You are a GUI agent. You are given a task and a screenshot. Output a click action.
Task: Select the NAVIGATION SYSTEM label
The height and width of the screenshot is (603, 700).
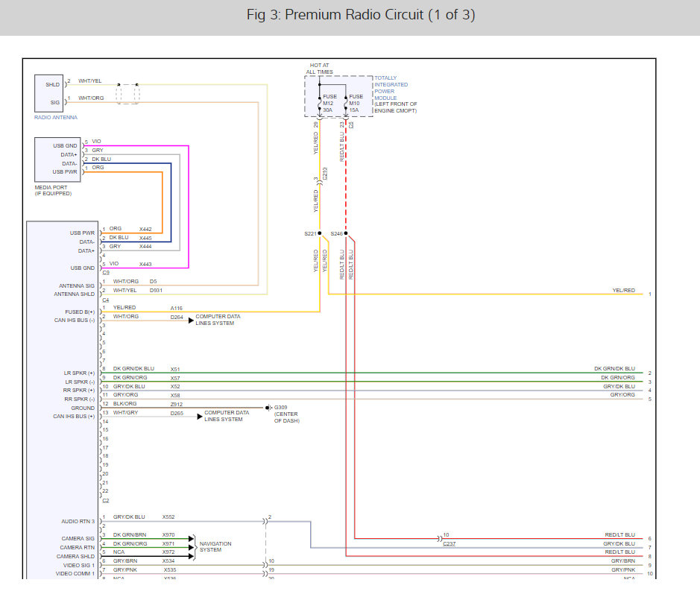(x=215, y=547)
